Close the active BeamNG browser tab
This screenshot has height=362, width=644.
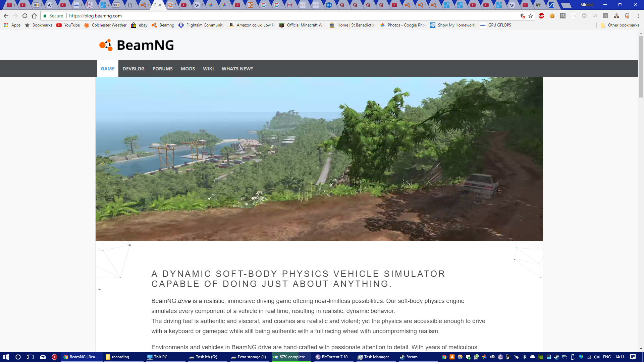tap(160, 5)
